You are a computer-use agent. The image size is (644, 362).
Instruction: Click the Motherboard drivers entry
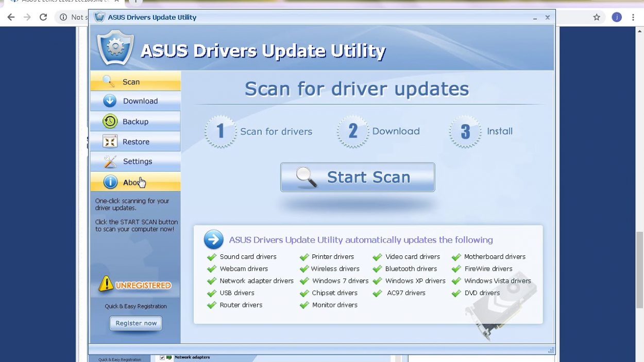[x=489, y=256]
